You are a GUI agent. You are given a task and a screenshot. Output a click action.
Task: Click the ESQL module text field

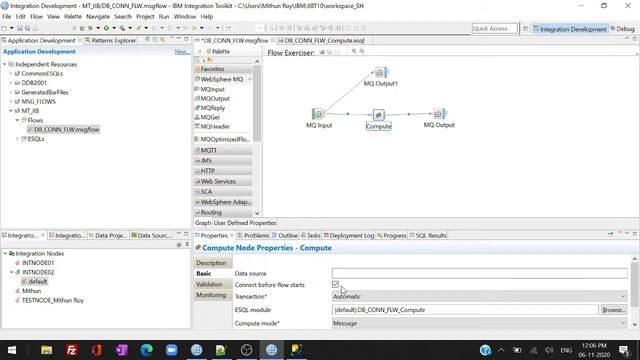click(465, 310)
